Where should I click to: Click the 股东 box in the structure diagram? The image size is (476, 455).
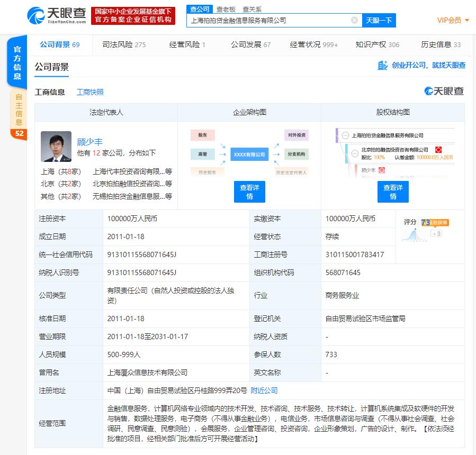pyautogui.click(x=202, y=135)
